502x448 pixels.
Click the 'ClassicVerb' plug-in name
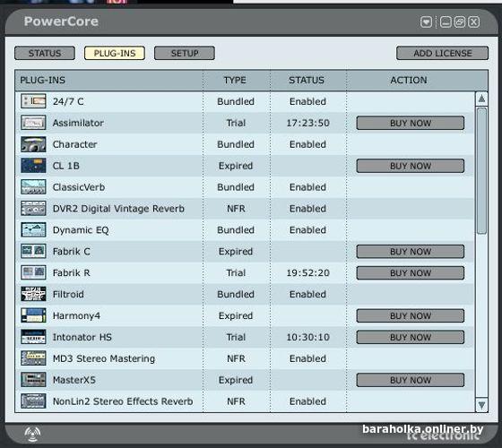tap(79, 187)
